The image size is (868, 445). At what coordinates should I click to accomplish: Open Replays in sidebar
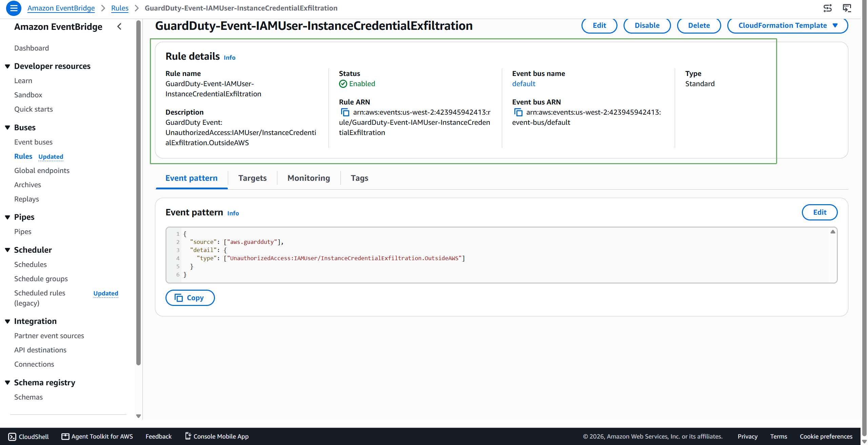coord(26,199)
